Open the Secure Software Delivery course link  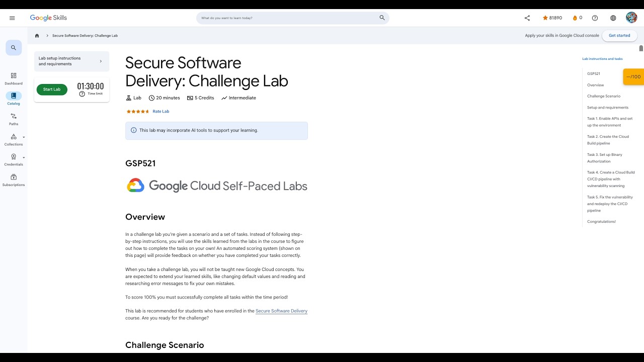click(x=281, y=311)
